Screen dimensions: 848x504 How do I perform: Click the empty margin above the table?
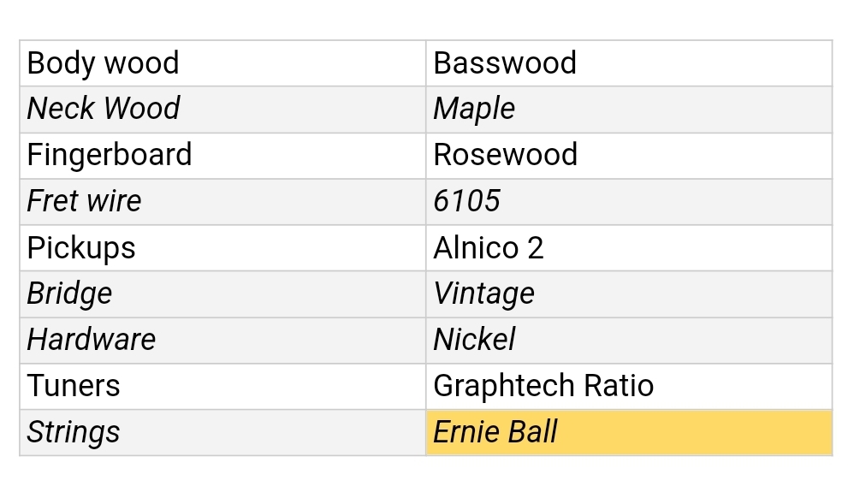(x=424, y=19)
